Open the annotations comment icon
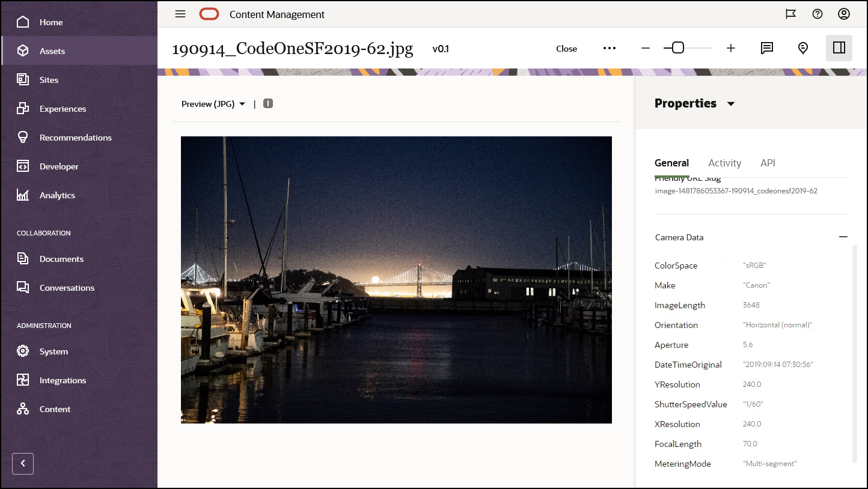868x489 pixels. (767, 48)
